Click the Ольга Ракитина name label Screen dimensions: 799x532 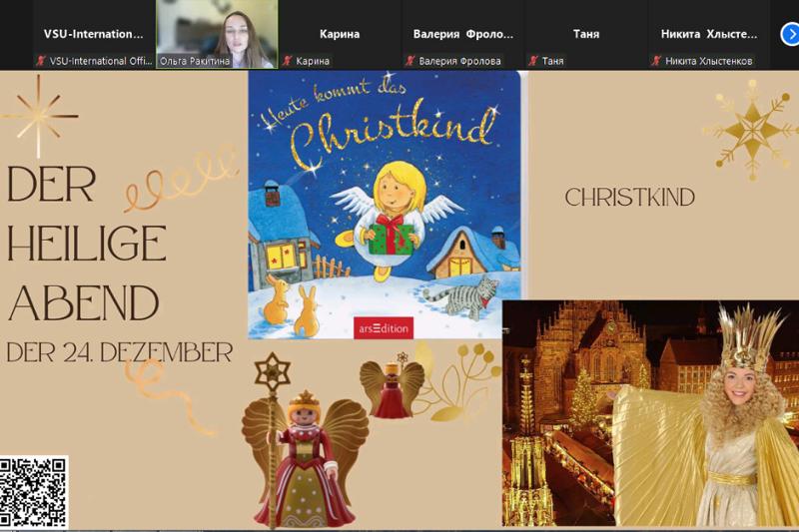tap(195, 61)
